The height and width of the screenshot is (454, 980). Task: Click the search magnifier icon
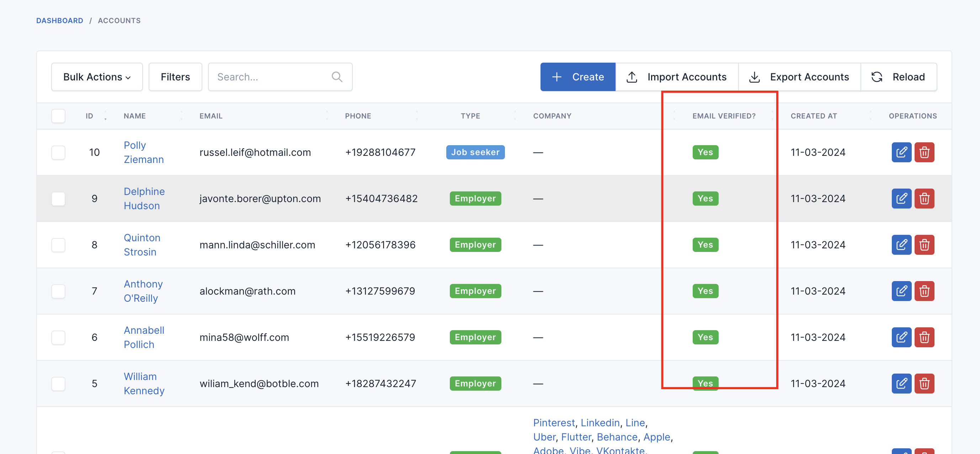[x=337, y=77]
